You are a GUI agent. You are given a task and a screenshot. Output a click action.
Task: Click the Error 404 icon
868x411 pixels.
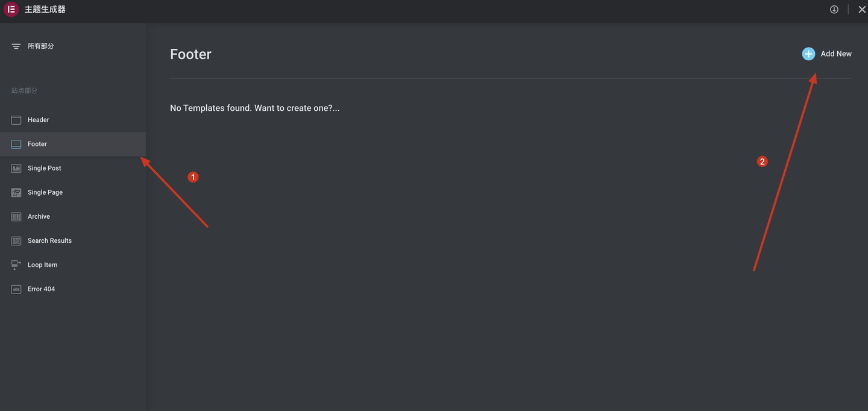click(x=16, y=289)
